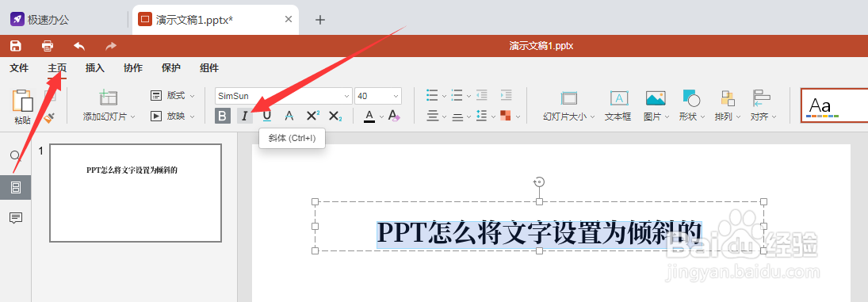Image resolution: width=868 pixels, height=302 pixels.
Task: Select slide 1 thumbnail in panel
Action: tap(136, 193)
